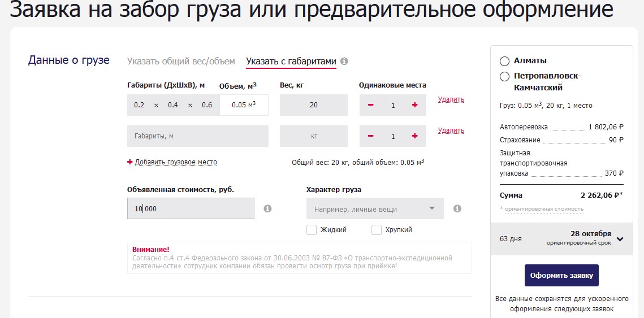Choose 'Петропавловск-Камчатский' radio option
Viewport: 644px width, 318px height.
(x=504, y=76)
